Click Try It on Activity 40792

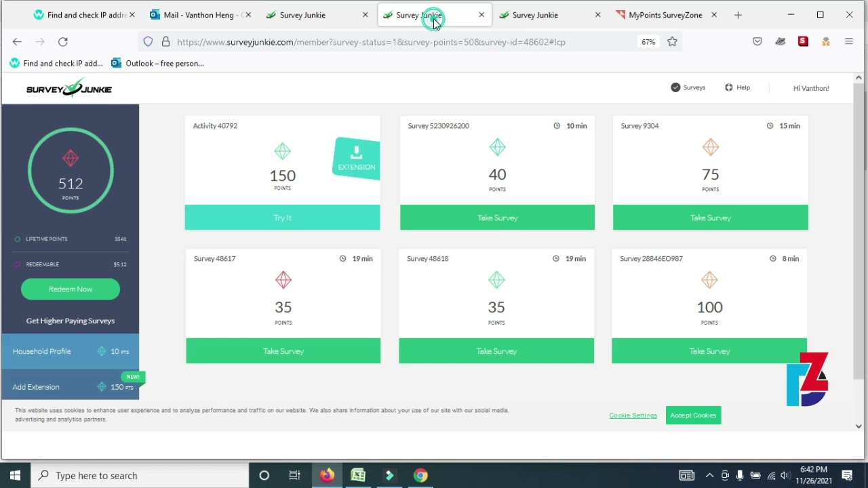coord(282,218)
